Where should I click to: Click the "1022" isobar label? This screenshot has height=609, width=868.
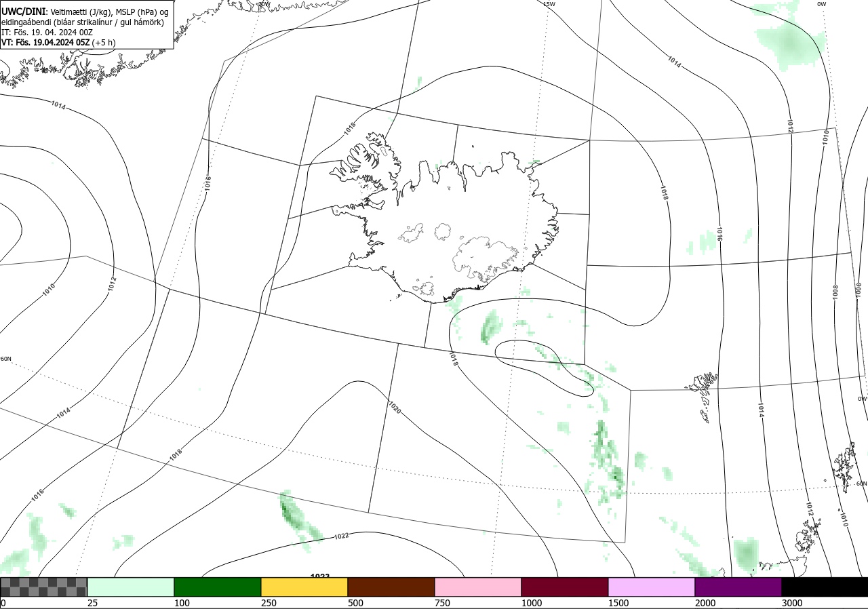(342, 536)
